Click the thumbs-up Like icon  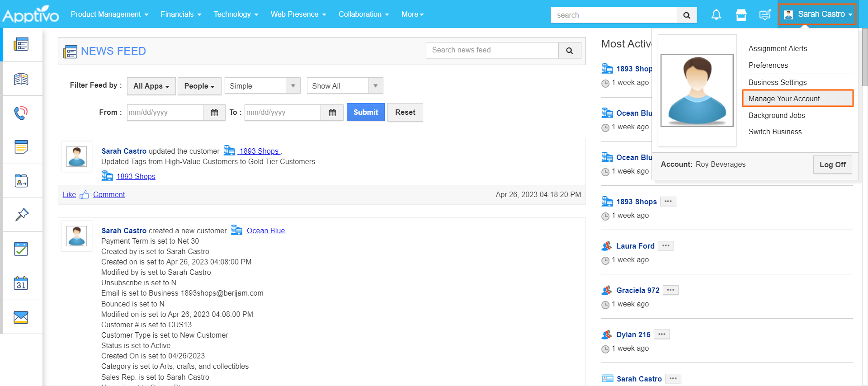pyautogui.click(x=85, y=195)
